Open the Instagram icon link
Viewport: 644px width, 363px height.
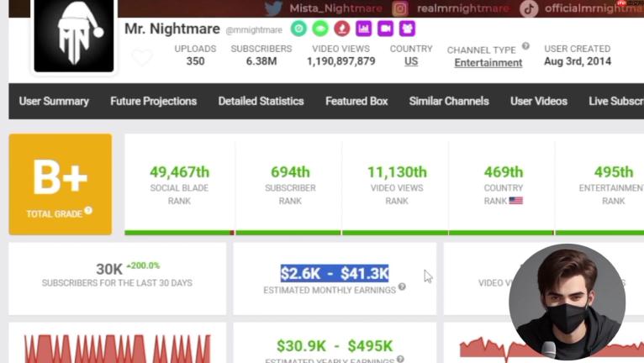point(399,8)
